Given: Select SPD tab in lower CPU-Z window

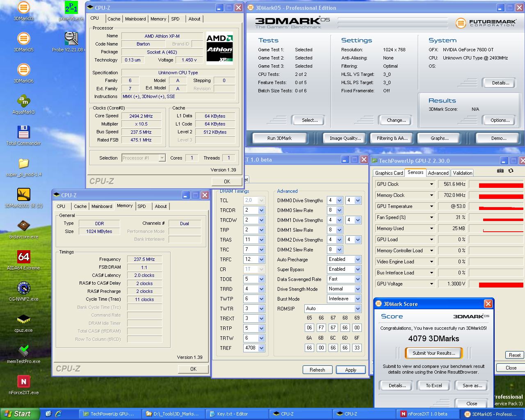Looking at the screenshot, I should coord(142,206).
